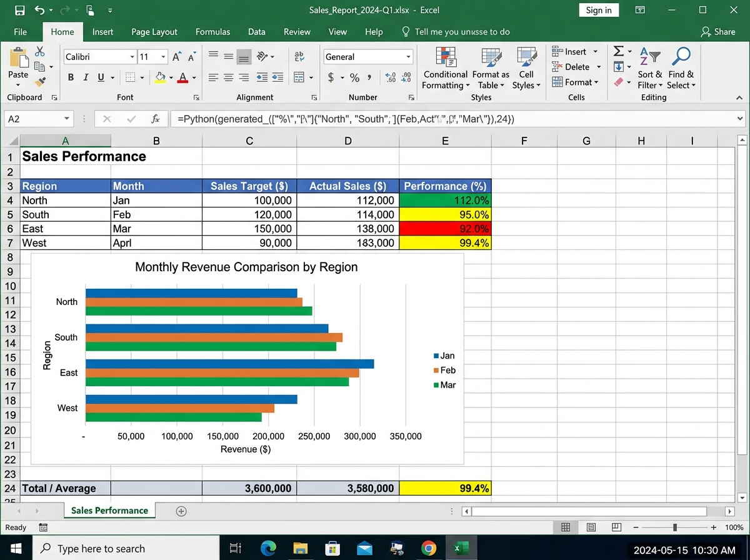Toggle Middle Align in Alignment group
The width and height of the screenshot is (750, 560).
[x=229, y=57]
